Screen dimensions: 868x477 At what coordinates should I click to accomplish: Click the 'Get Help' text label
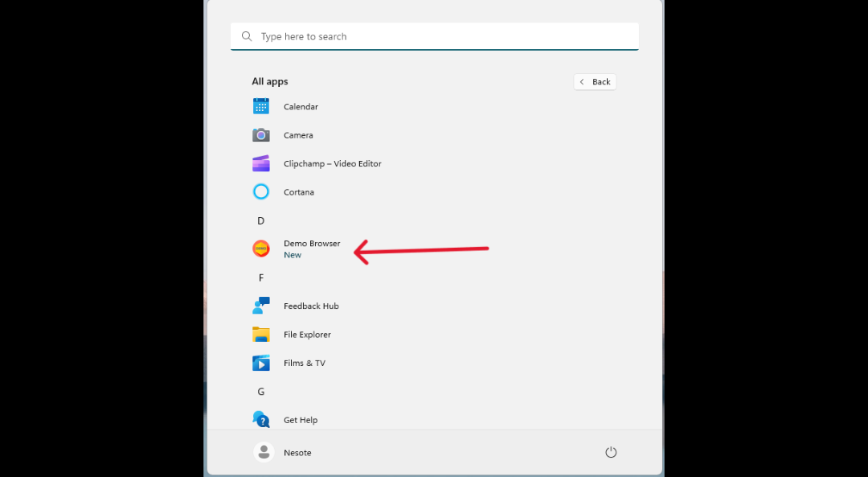301,420
